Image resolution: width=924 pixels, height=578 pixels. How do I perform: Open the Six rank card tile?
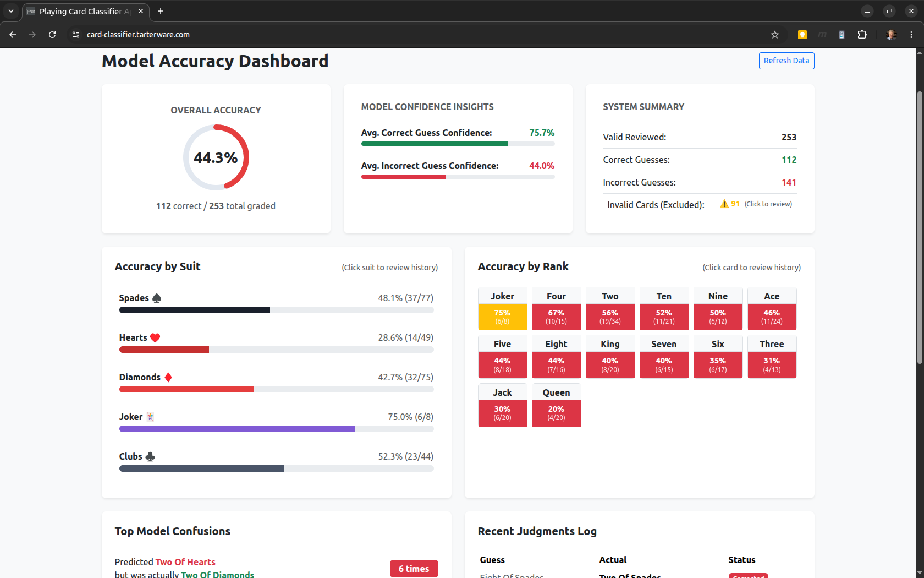pyautogui.click(x=718, y=357)
